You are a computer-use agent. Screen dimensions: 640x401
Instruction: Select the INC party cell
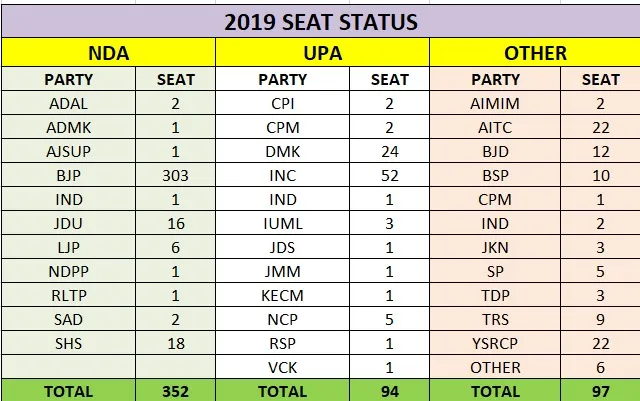pyautogui.click(x=283, y=175)
